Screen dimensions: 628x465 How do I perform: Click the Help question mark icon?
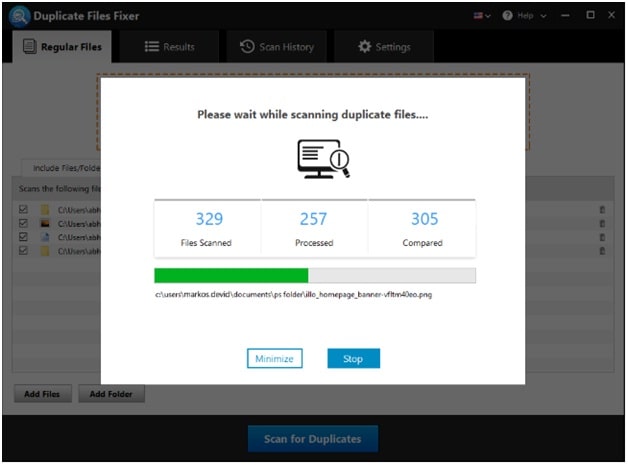pyautogui.click(x=507, y=16)
